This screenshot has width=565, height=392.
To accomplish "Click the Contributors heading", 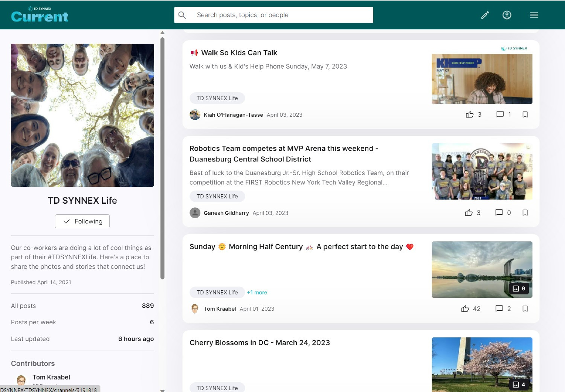I will (x=33, y=364).
